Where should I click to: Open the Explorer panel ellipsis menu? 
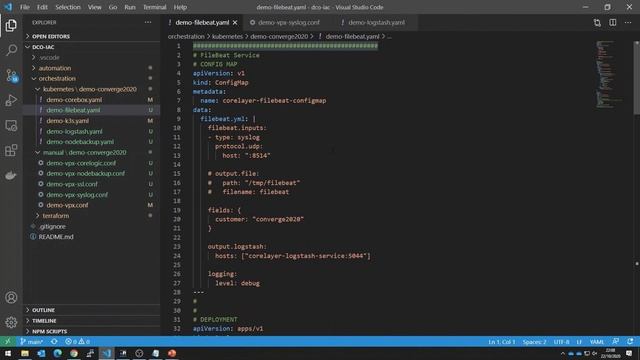pos(148,22)
